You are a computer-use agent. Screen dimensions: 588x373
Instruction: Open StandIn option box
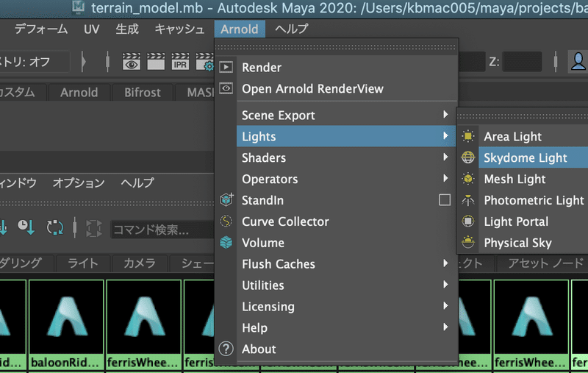click(x=445, y=200)
